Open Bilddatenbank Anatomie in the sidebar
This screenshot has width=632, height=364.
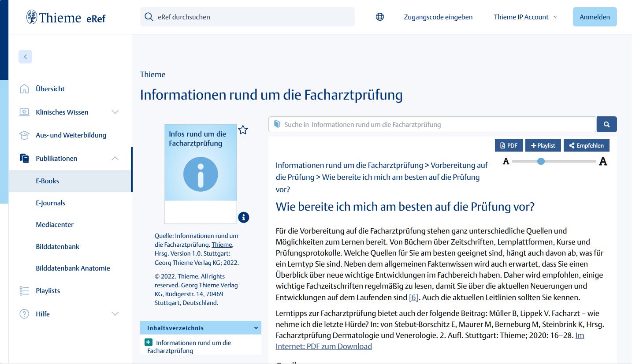click(73, 268)
